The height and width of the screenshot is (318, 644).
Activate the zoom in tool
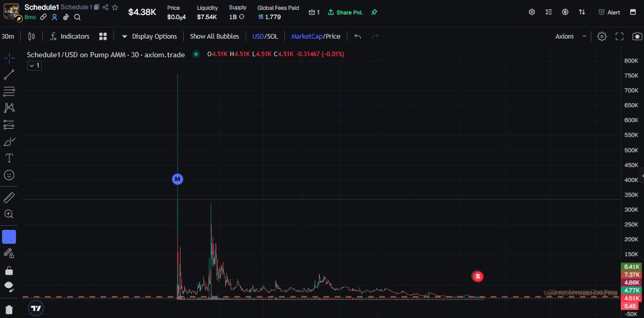click(9, 214)
